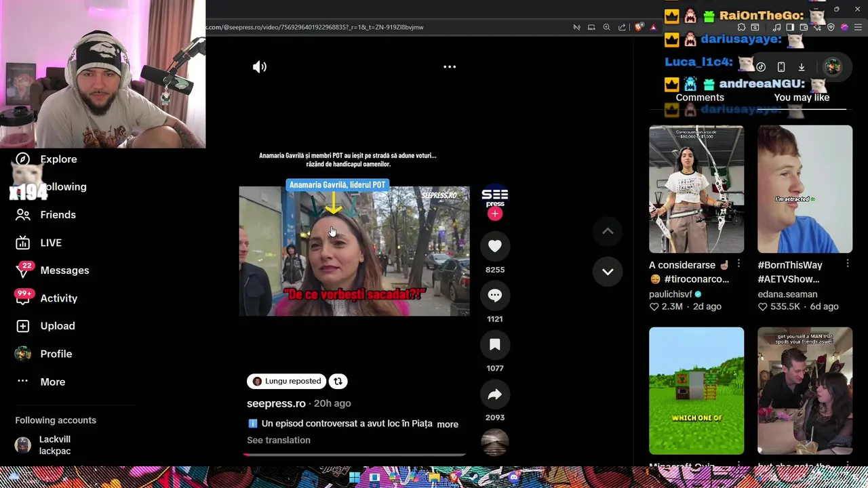The image size is (868, 488).
Task: Toggle repost with the repost arrows icon
Action: [338, 381]
